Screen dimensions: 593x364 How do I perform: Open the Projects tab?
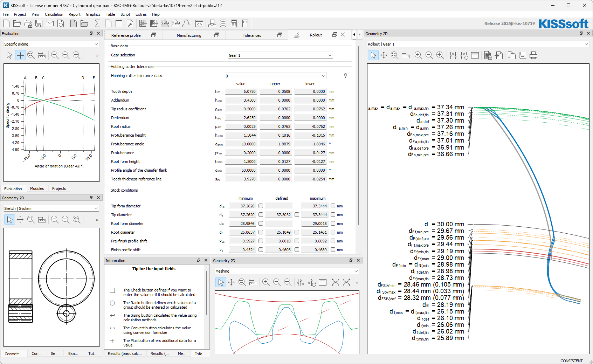[x=59, y=188]
